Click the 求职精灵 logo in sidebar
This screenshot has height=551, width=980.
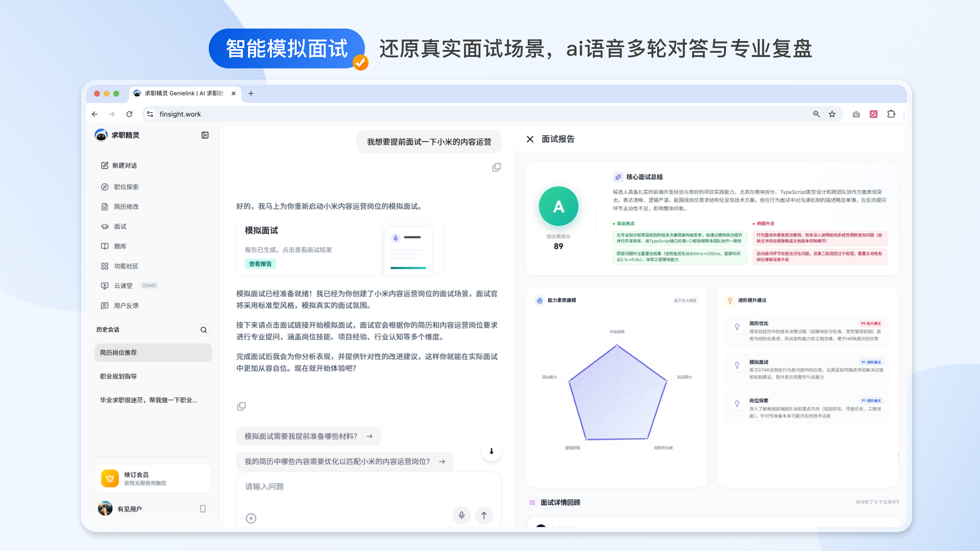(x=117, y=135)
